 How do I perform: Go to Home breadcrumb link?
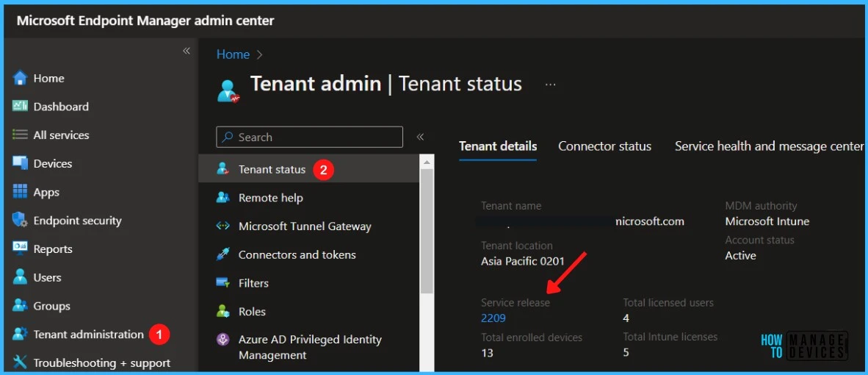pyautogui.click(x=233, y=54)
